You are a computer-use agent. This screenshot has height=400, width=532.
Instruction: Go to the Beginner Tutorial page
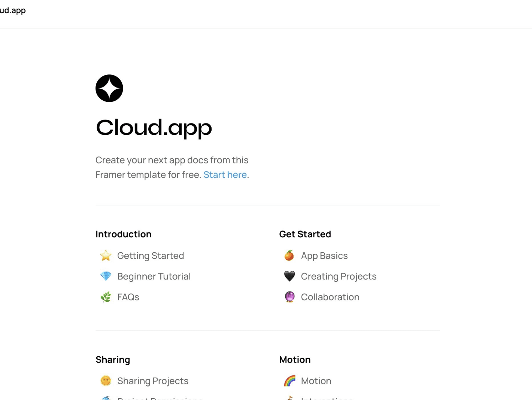tap(154, 276)
